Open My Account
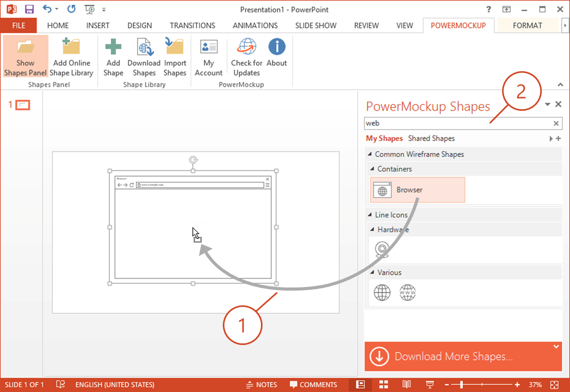This screenshot has height=392, width=570. tap(208, 56)
